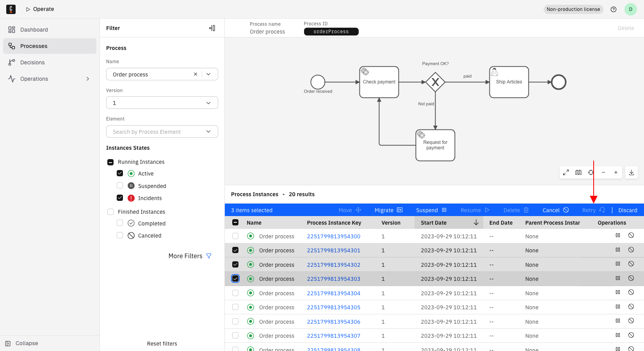
Task: Zoom out of the diagram
Action: tap(603, 172)
